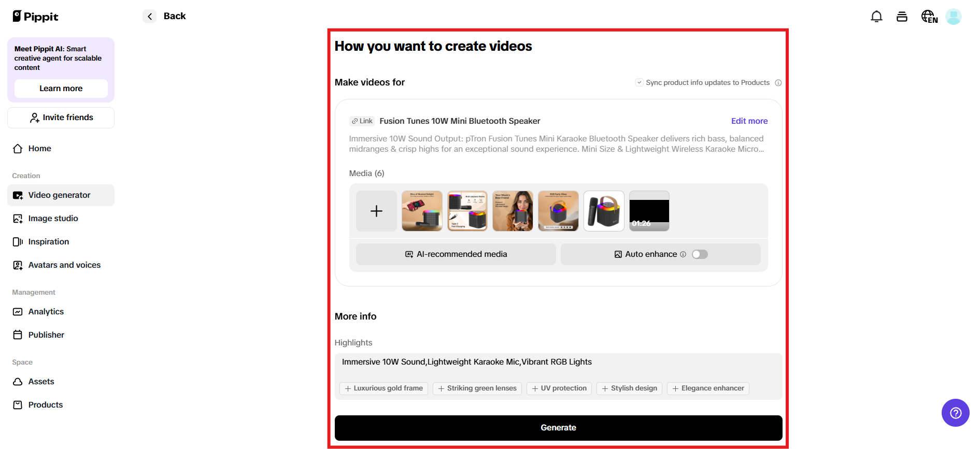Open AI-recommended media
The width and height of the screenshot is (980, 449).
click(x=456, y=254)
